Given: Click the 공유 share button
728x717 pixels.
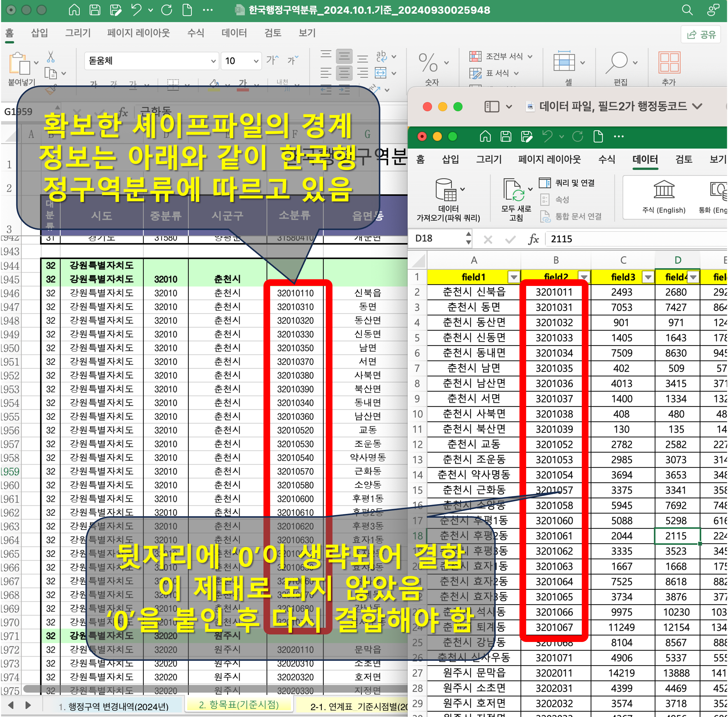Looking at the screenshot, I should [701, 35].
